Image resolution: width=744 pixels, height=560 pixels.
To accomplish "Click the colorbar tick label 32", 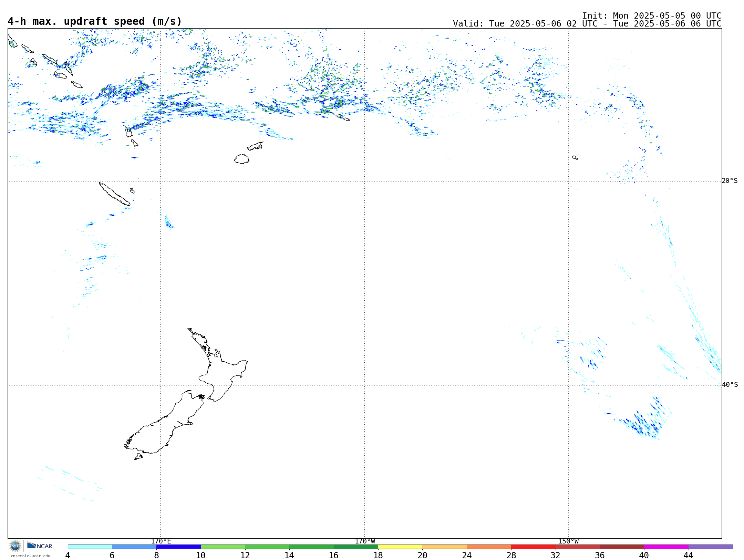I will tap(556, 555).
